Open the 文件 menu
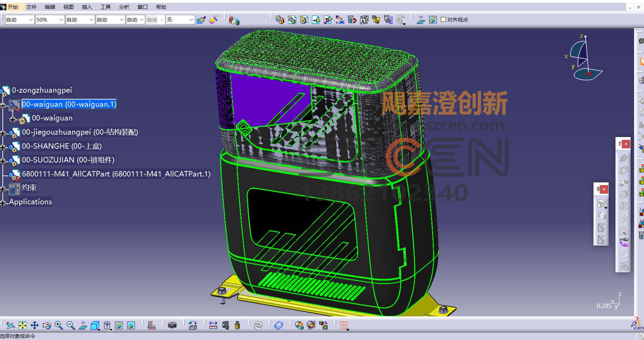This screenshot has width=644, height=340. pyautogui.click(x=31, y=7)
